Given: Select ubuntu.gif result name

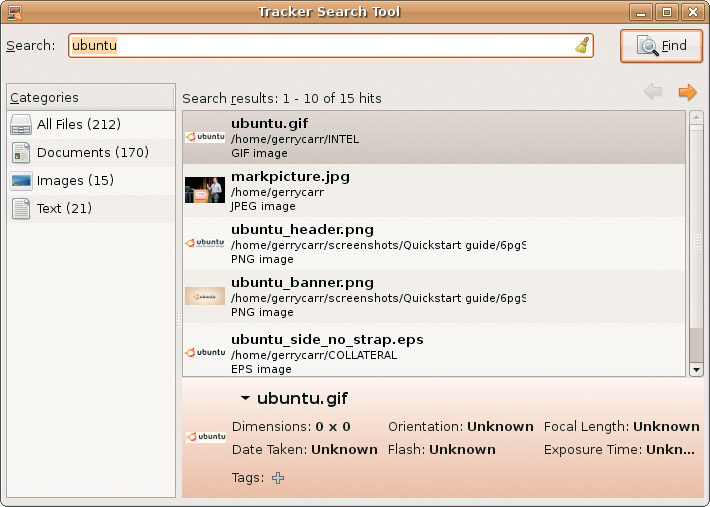Looking at the screenshot, I should (269, 124).
